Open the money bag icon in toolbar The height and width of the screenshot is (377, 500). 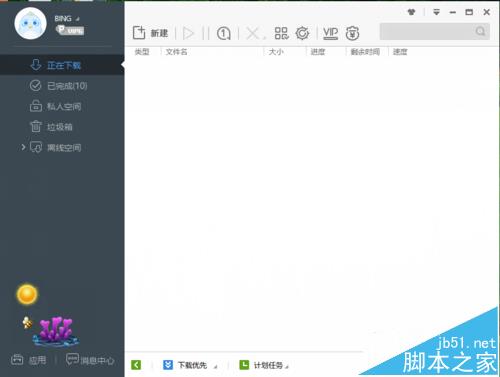click(352, 33)
